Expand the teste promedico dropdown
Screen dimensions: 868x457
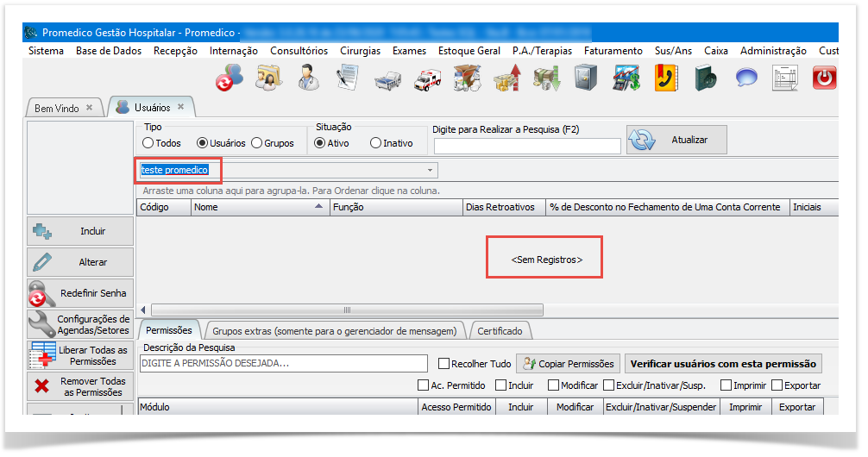point(431,171)
